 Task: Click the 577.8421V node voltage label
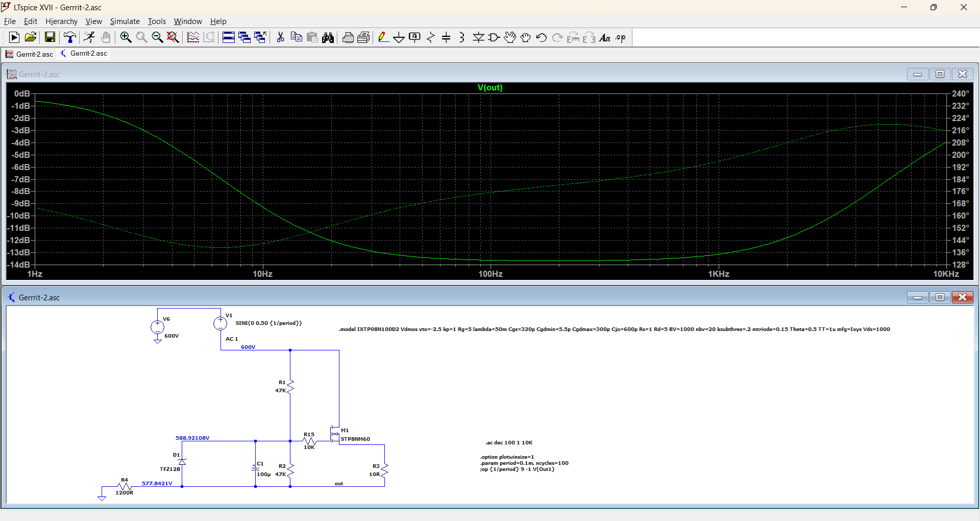pos(157,483)
